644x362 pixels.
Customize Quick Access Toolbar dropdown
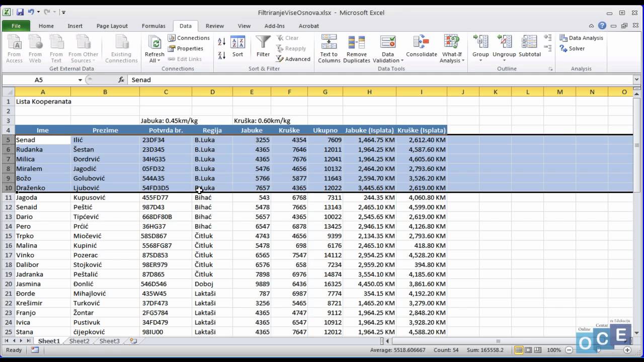coord(63,12)
